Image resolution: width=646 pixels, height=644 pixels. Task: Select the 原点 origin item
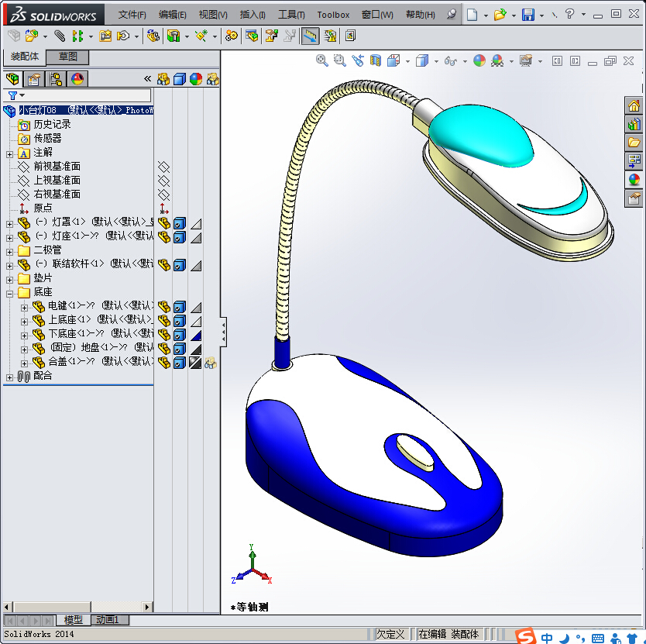coord(43,208)
